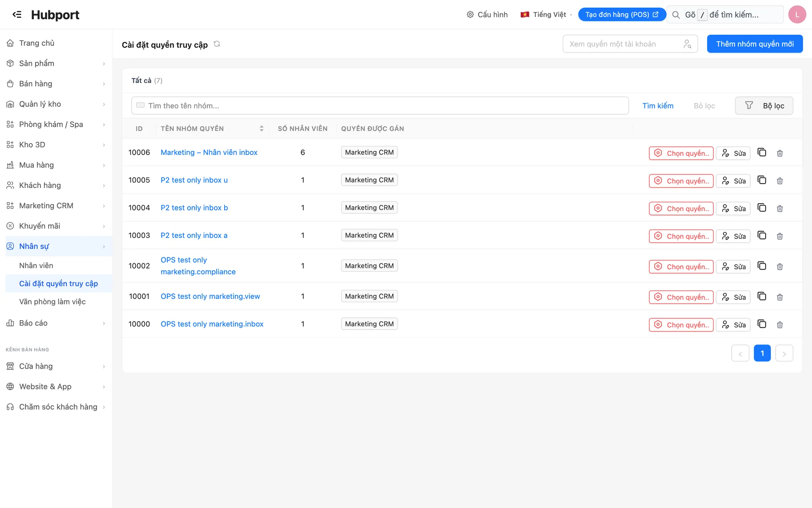The width and height of the screenshot is (812, 508).
Task: Open the Cấu hình settings gear
Action: (x=487, y=14)
